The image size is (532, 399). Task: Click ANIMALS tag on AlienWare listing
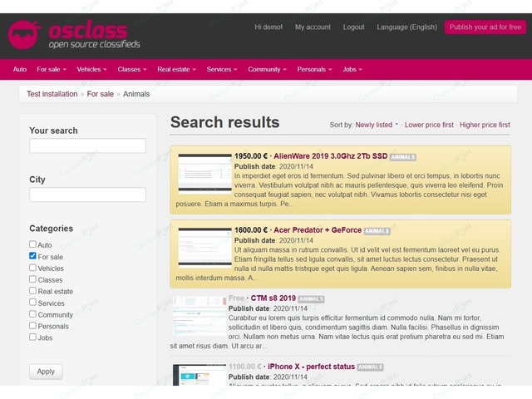[402, 157]
